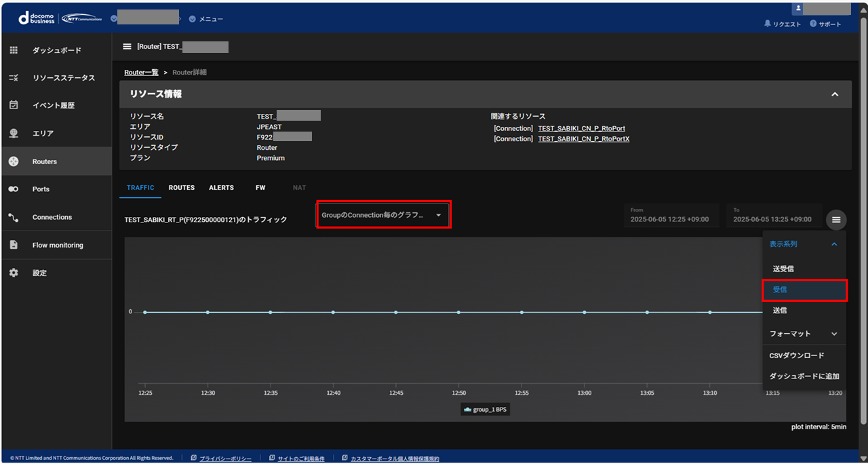Click the Connections icon in sidebar
Image resolution: width=868 pixels, height=468 pixels.
(14, 217)
